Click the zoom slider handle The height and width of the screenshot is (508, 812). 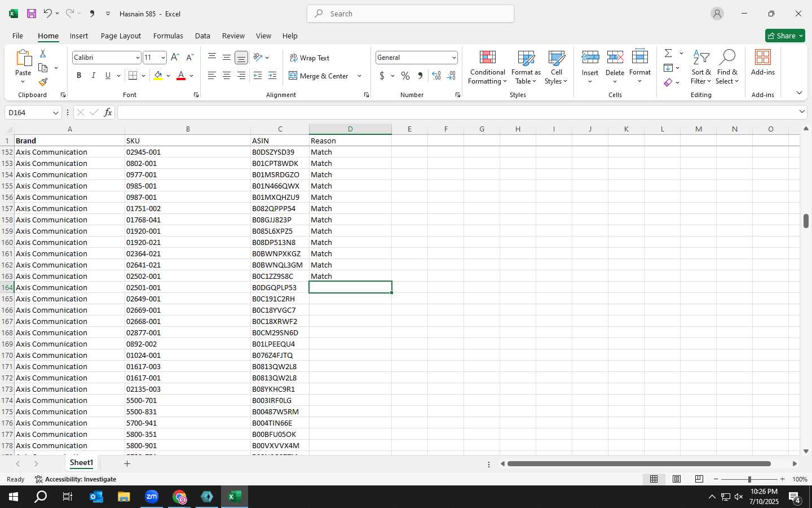(x=749, y=479)
